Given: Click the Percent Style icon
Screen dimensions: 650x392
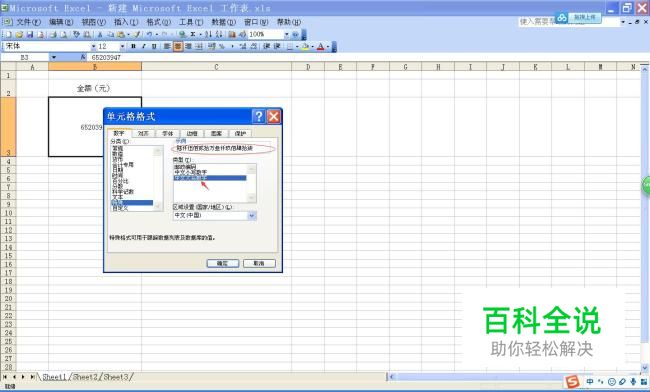Looking at the screenshot, I should coord(222,46).
